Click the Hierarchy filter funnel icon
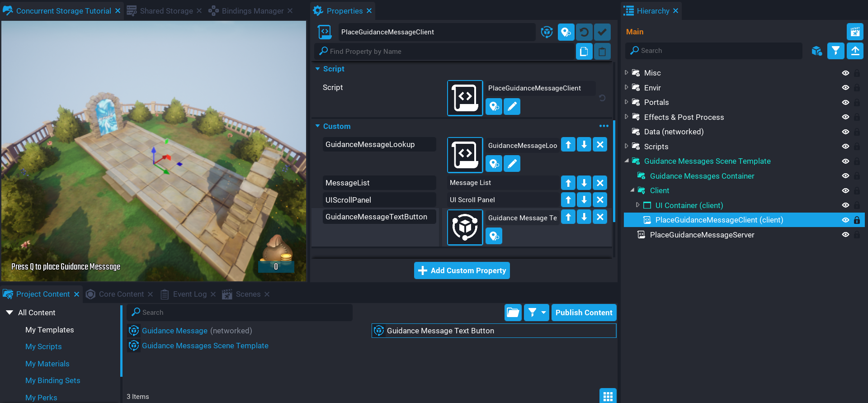The image size is (868, 403). [x=835, y=51]
